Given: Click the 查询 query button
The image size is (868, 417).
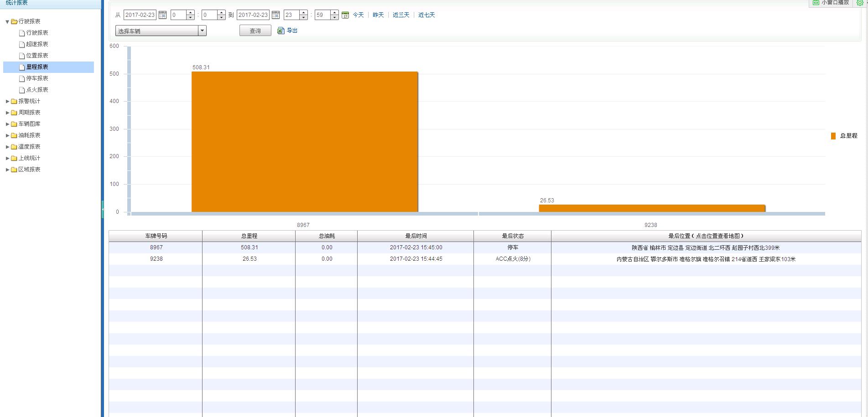Looking at the screenshot, I should click(x=255, y=31).
